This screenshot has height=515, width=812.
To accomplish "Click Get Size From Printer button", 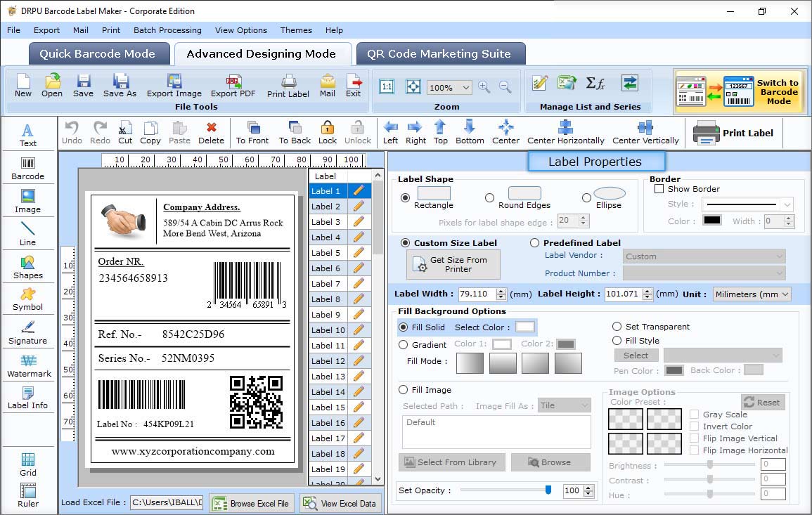I will click(x=453, y=264).
